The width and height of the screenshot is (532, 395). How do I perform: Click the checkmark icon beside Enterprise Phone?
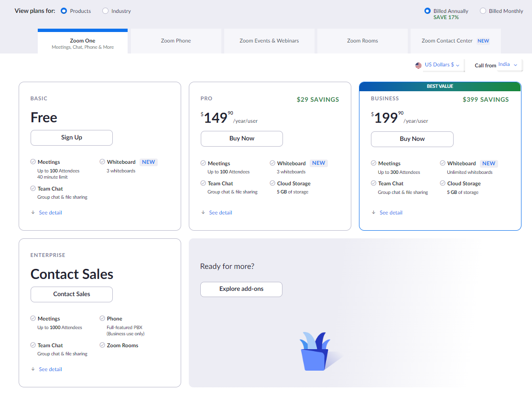[102, 318]
